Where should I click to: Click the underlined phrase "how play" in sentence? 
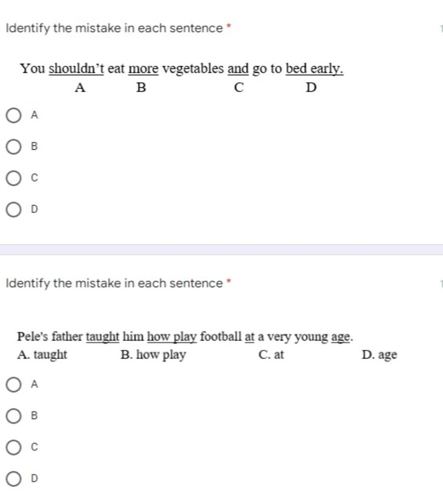coord(172,337)
